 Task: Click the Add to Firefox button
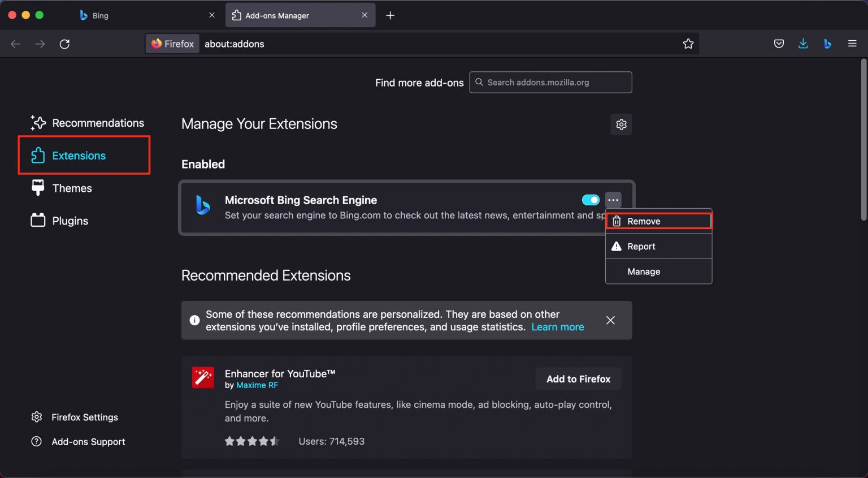[578, 379]
